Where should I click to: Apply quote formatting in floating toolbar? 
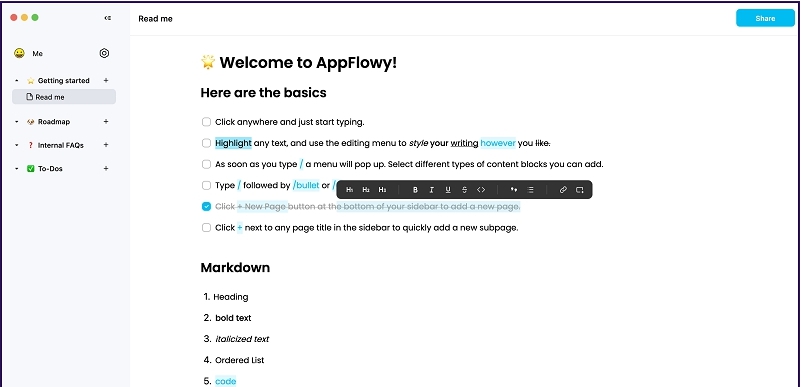click(x=514, y=189)
